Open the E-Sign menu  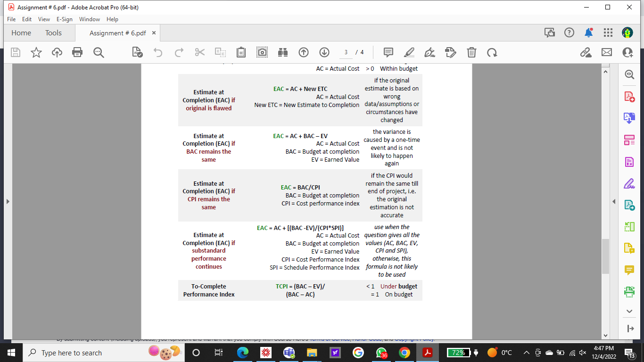[65, 19]
